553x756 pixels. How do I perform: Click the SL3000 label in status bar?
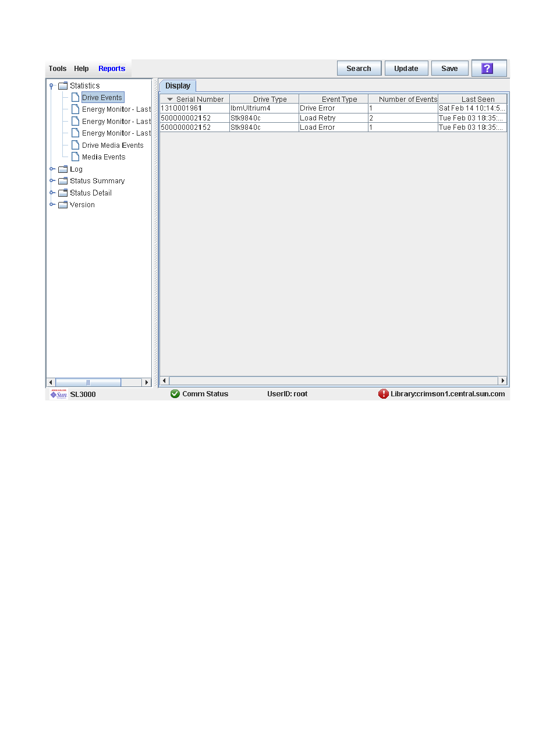click(x=83, y=395)
